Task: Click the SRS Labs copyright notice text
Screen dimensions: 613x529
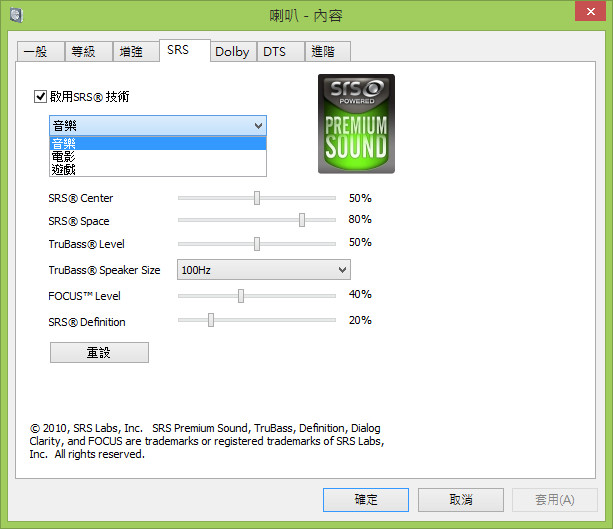Action: [207, 441]
